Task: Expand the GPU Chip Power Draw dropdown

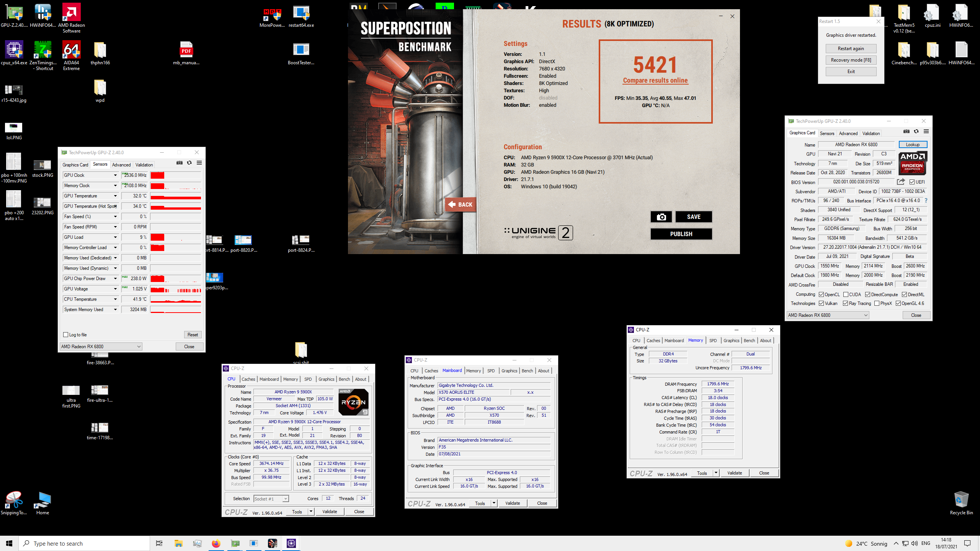Action: coord(115,279)
